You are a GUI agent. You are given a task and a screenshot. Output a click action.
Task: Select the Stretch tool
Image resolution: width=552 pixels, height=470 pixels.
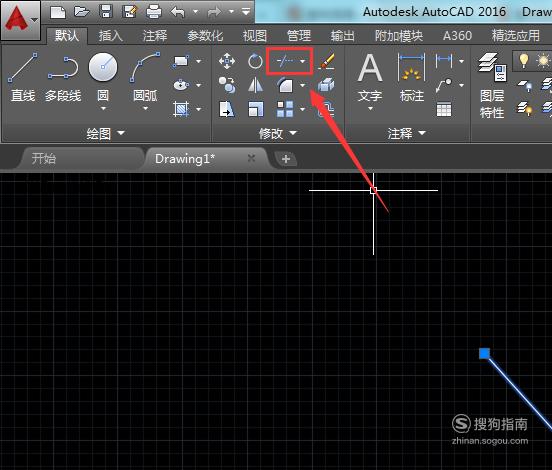tap(227, 109)
